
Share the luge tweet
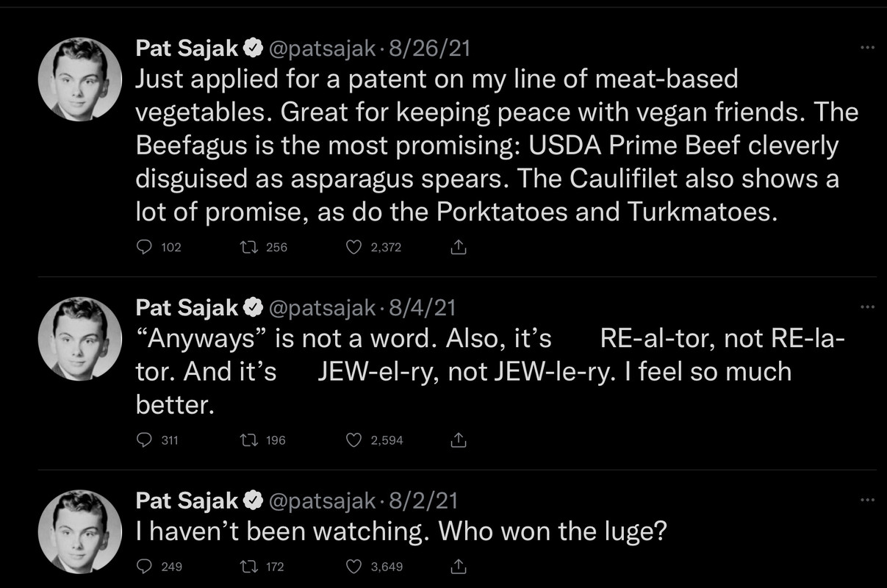458,567
